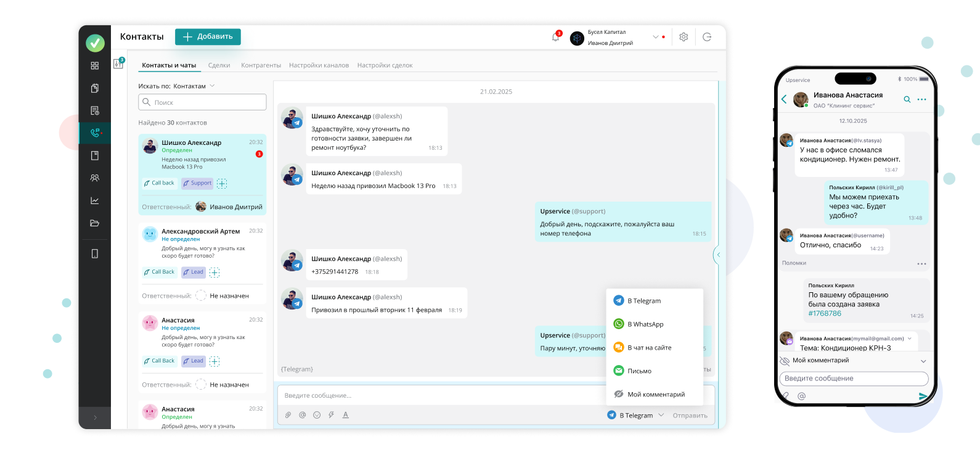This screenshot has width=980, height=455.
Task: Open request link #1768786 on phone
Action: click(825, 314)
